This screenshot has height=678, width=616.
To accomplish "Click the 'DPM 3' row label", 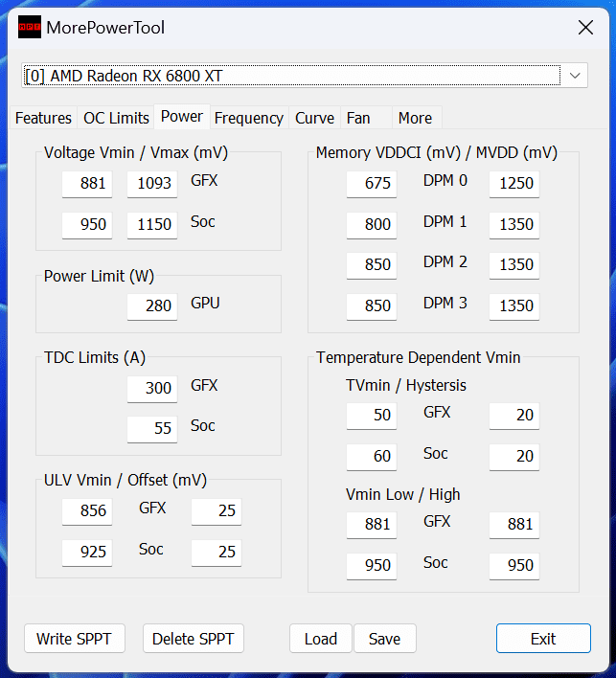I will 445,304.
